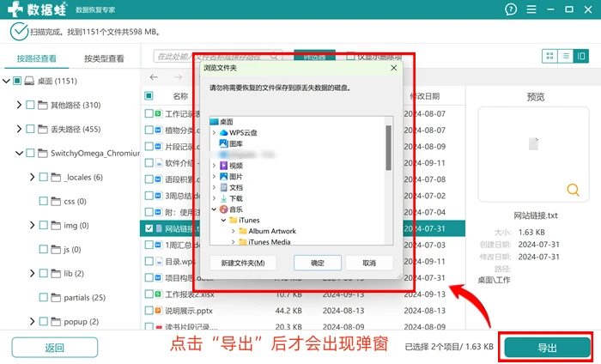The image size is (601, 364).
Task: Switch to 按类型查看 tab
Action: pyautogui.click(x=104, y=58)
